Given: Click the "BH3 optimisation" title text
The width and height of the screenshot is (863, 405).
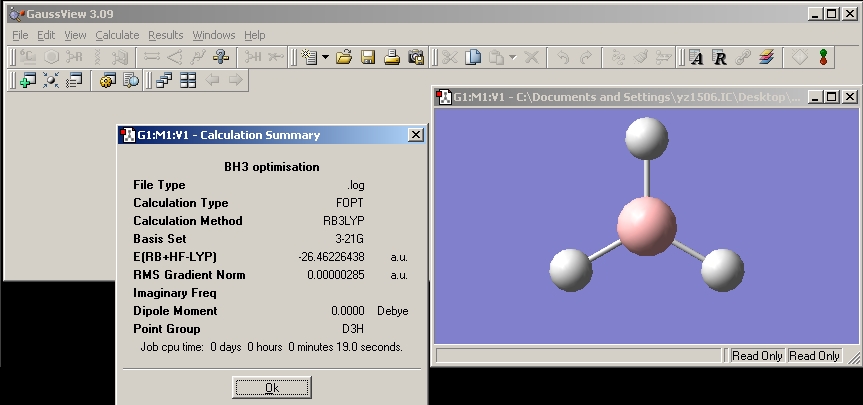Looking at the screenshot, I should click(272, 167).
